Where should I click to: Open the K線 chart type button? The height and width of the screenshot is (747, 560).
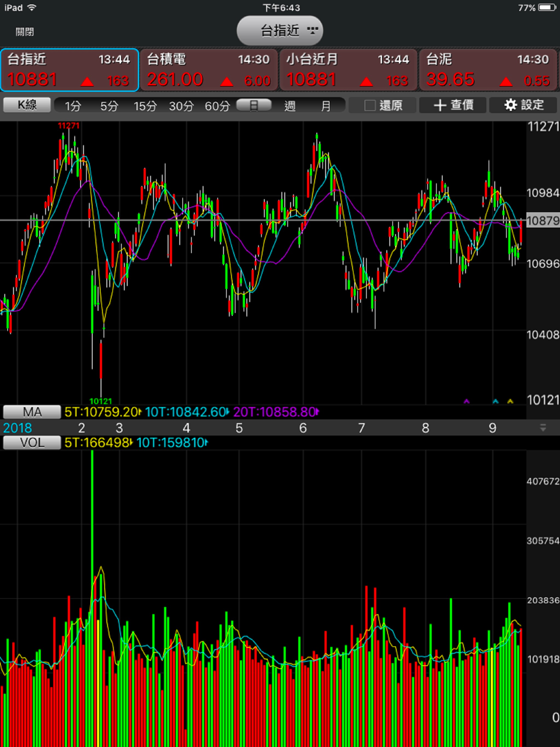pyautogui.click(x=27, y=105)
